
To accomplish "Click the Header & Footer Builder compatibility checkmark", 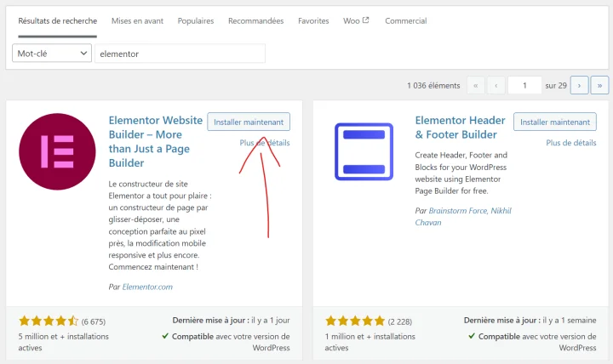I will pyautogui.click(x=472, y=336).
